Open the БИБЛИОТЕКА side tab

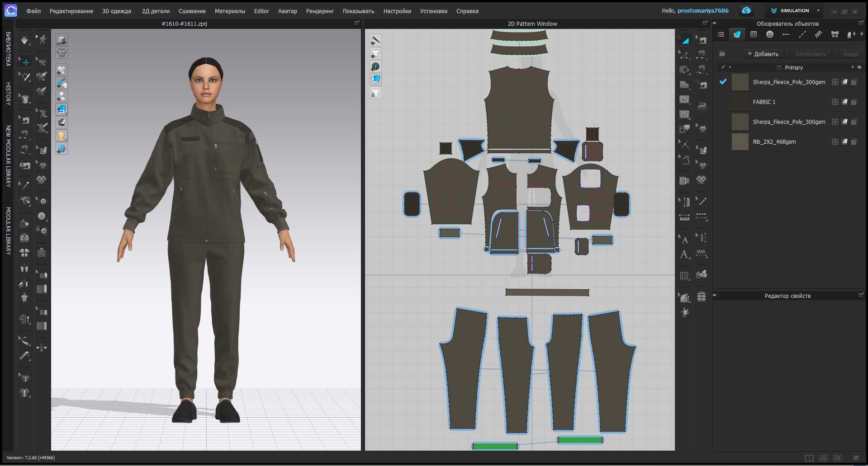pos(8,49)
